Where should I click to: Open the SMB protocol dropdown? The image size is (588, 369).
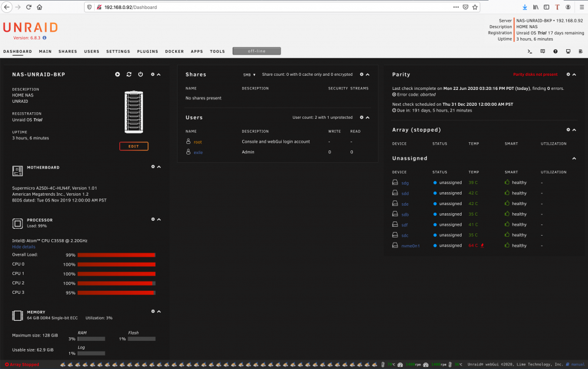coord(249,75)
